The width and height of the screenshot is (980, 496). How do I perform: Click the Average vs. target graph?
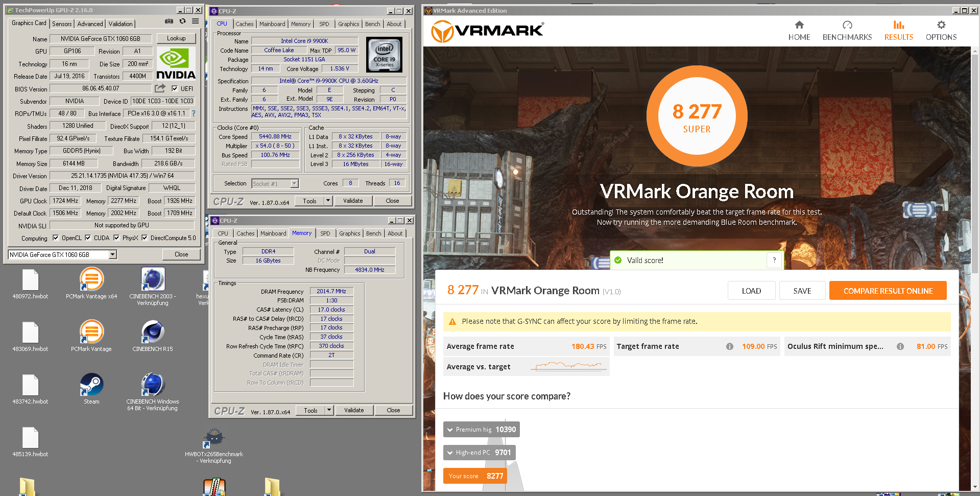click(x=568, y=366)
